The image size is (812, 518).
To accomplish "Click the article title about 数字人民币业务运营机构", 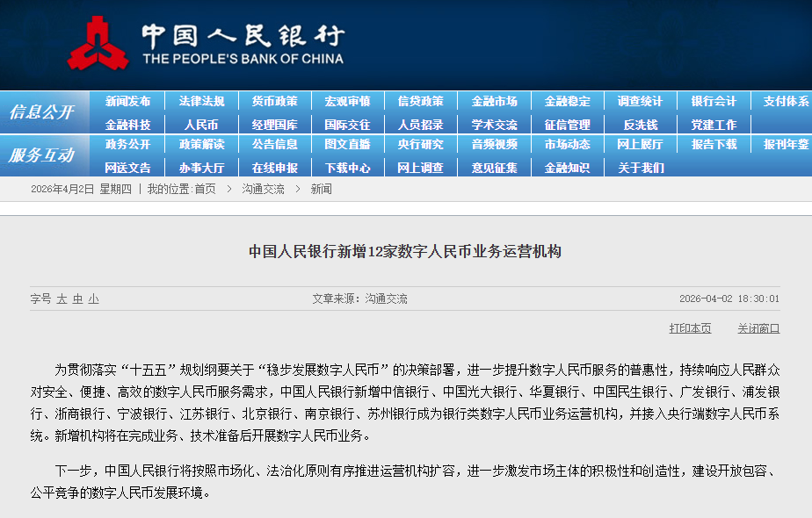I will [405, 251].
